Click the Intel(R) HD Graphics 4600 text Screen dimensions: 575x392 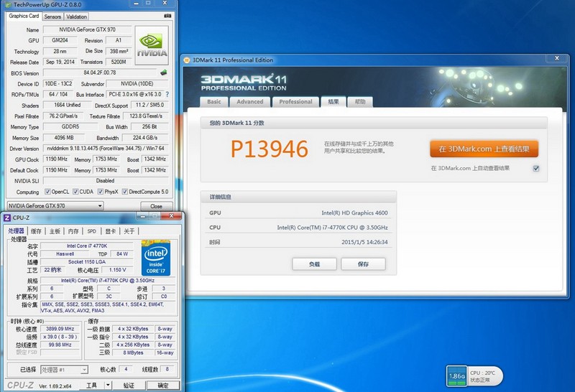tap(354, 213)
